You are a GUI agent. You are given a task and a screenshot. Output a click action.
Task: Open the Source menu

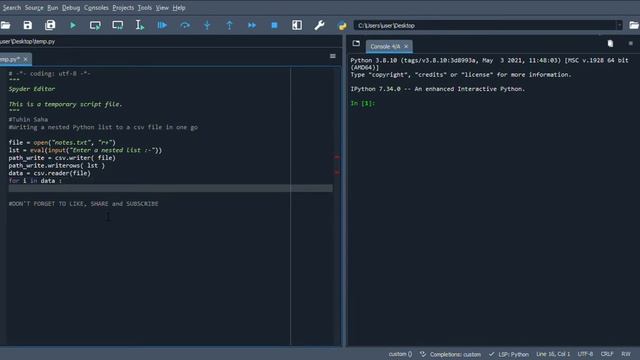pos(34,8)
